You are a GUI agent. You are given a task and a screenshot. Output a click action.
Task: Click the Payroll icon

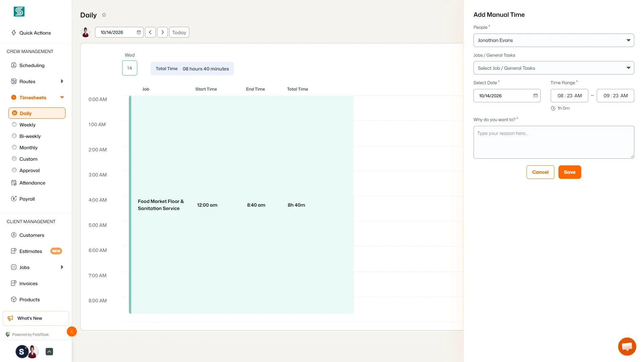click(14, 199)
